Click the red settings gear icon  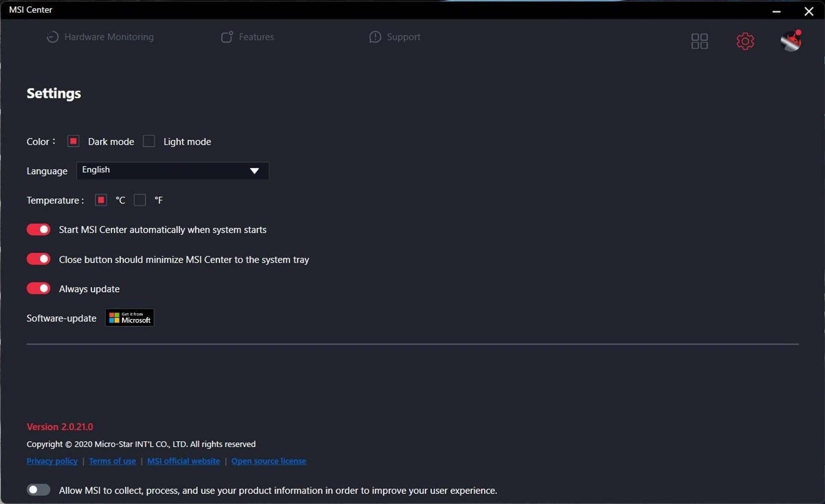745,41
